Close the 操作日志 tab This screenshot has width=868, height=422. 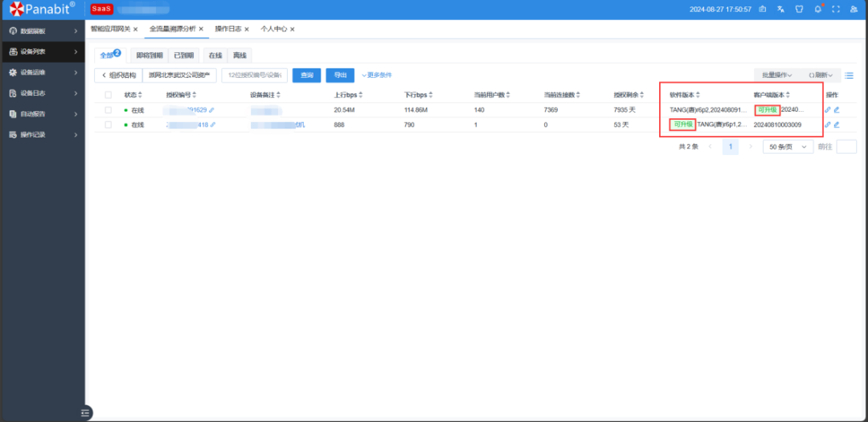[x=247, y=30]
